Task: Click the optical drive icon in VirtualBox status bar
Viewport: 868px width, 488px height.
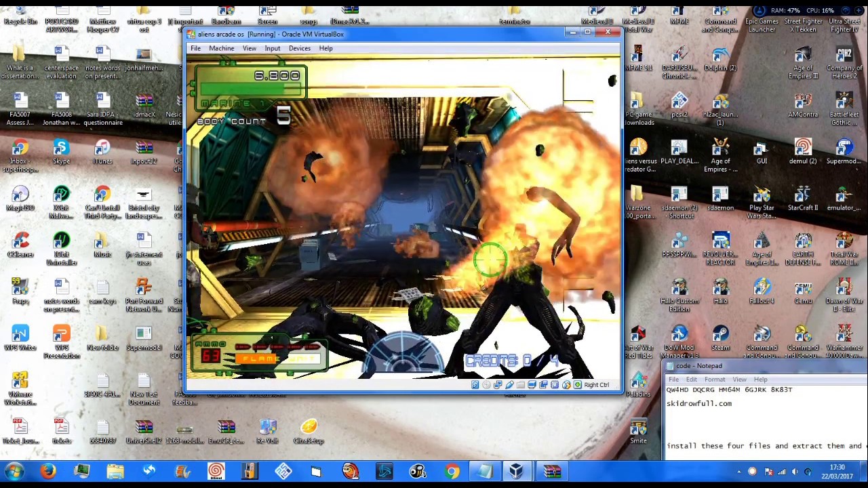Action: pos(486,385)
